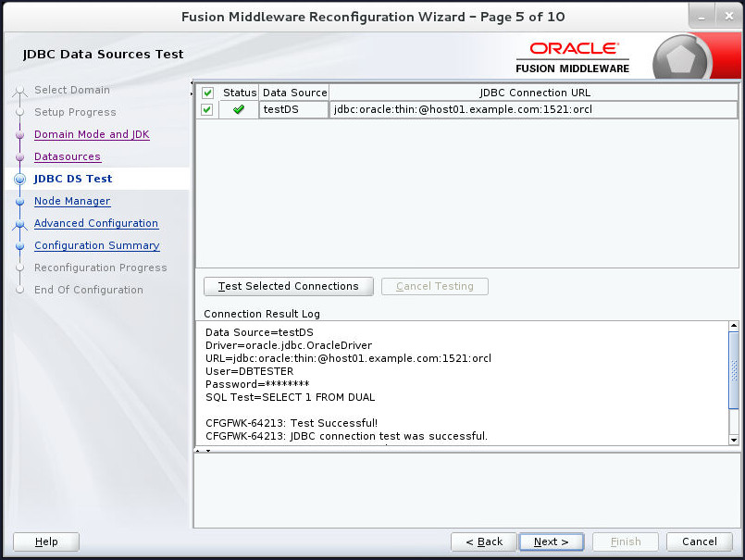Image resolution: width=745 pixels, height=560 pixels.
Task: Jump to Node Manager step
Action: pyautogui.click(x=72, y=201)
